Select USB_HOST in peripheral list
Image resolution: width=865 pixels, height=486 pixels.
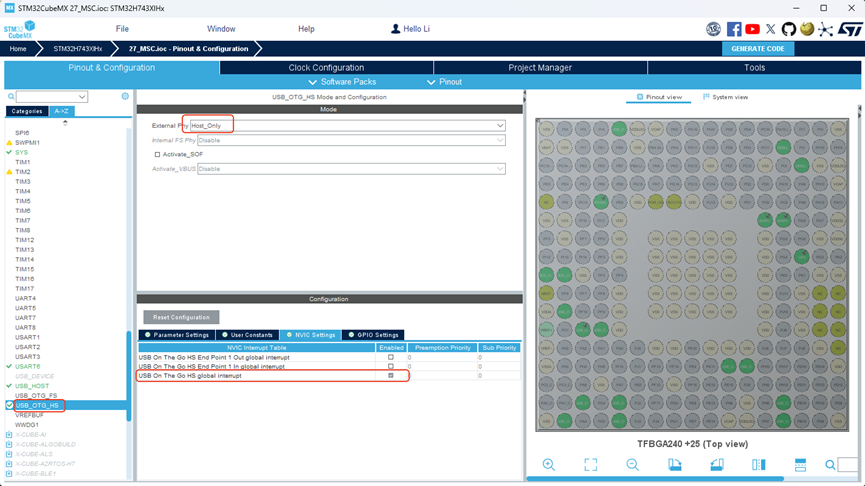click(32, 386)
